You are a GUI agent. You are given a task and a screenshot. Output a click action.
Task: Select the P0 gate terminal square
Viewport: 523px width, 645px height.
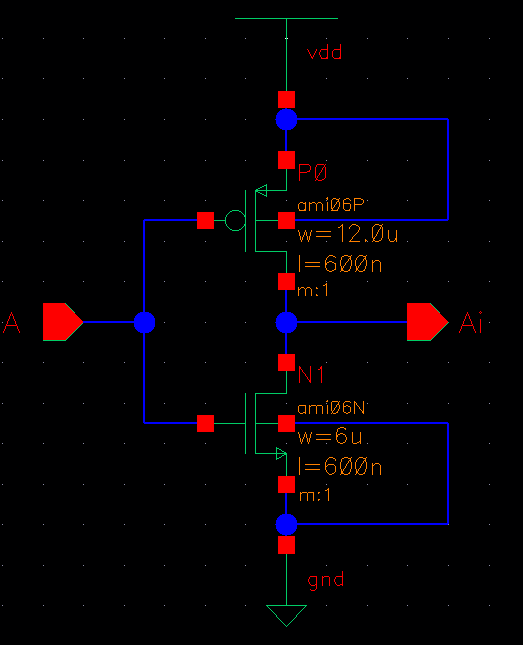[x=205, y=220]
